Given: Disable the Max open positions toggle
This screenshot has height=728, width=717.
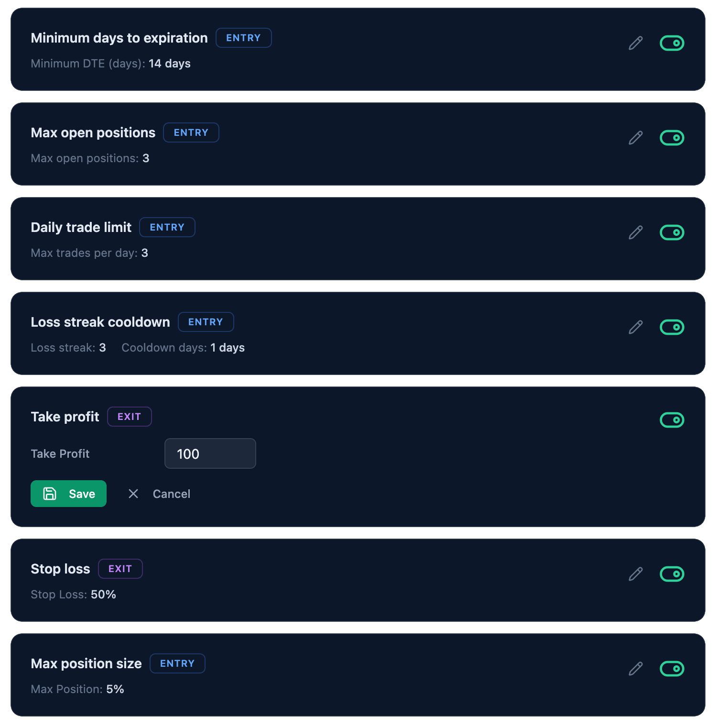Looking at the screenshot, I should 672,138.
